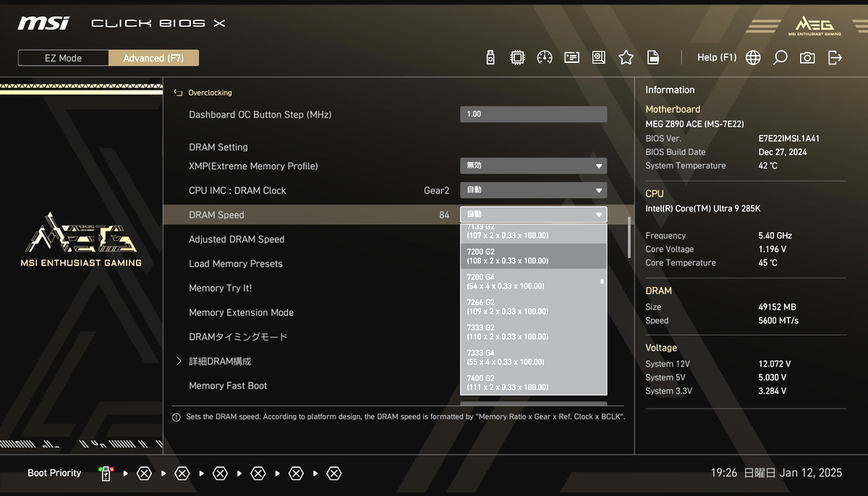
Task: Click the card-shaped icon beside the gauge
Action: [x=571, y=58]
